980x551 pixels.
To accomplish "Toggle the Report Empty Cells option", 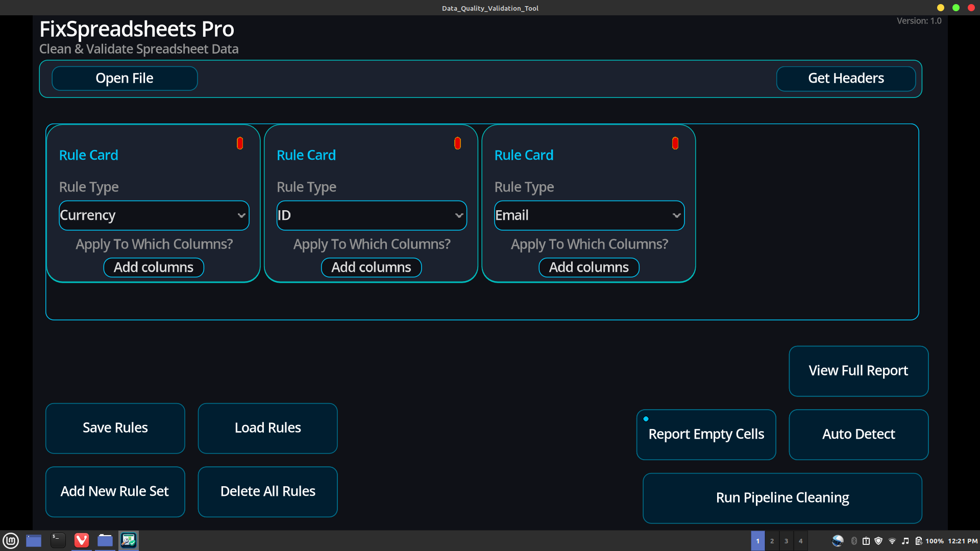I will point(706,434).
